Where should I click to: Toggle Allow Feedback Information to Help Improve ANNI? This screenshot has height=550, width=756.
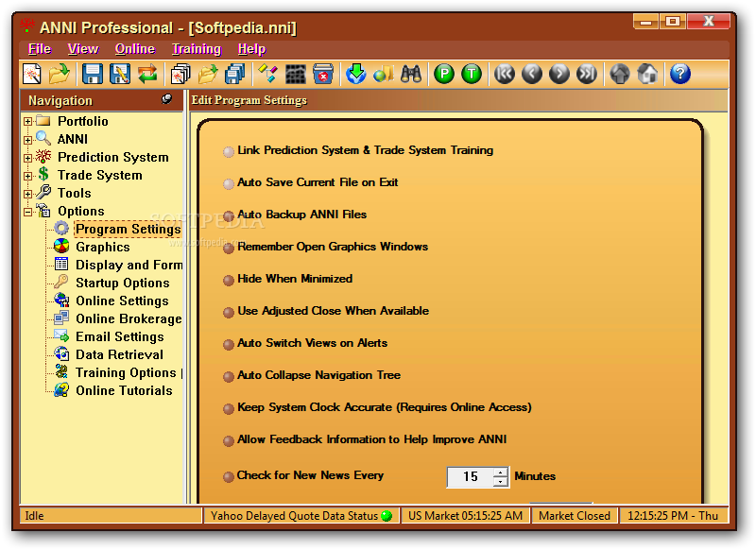click(229, 441)
